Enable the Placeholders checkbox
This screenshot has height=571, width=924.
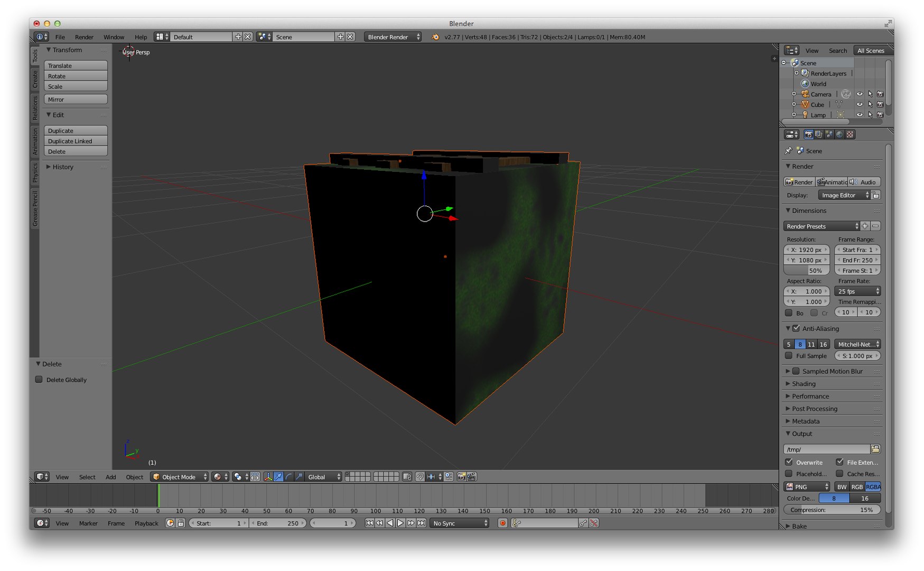(789, 473)
